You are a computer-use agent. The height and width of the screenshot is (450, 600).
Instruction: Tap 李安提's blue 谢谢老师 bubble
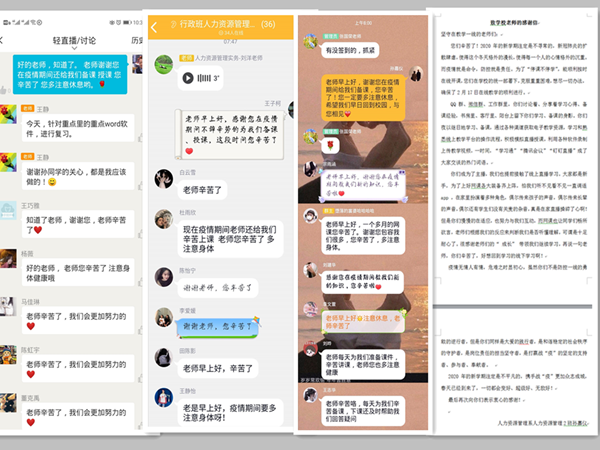(x=218, y=327)
